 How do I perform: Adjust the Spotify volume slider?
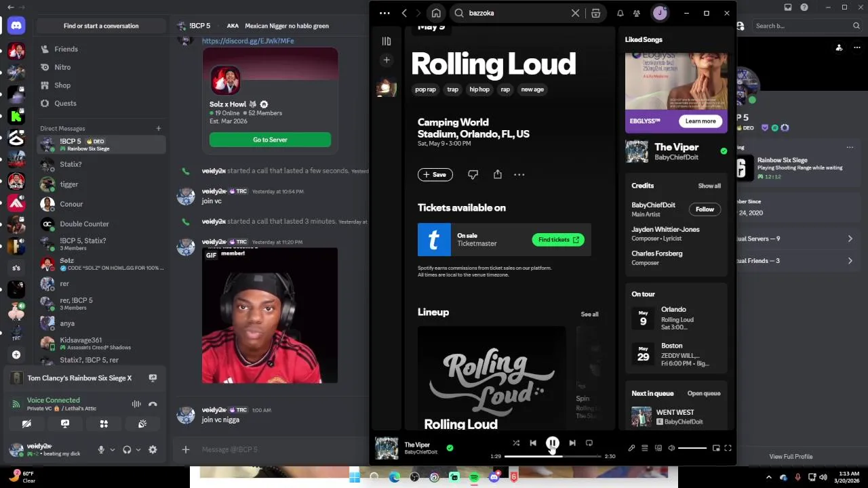point(692,448)
